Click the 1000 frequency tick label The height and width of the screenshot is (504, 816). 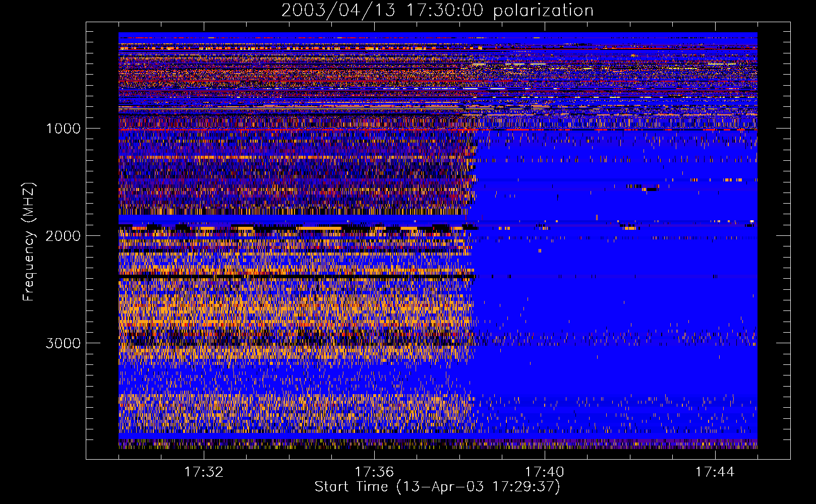click(x=63, y=129)
